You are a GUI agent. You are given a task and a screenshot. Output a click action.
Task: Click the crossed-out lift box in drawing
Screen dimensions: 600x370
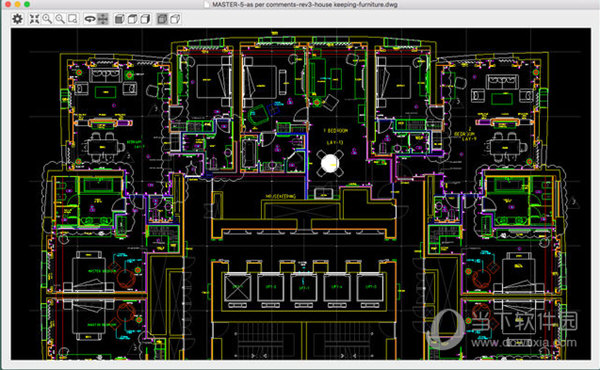click(237, 287)
